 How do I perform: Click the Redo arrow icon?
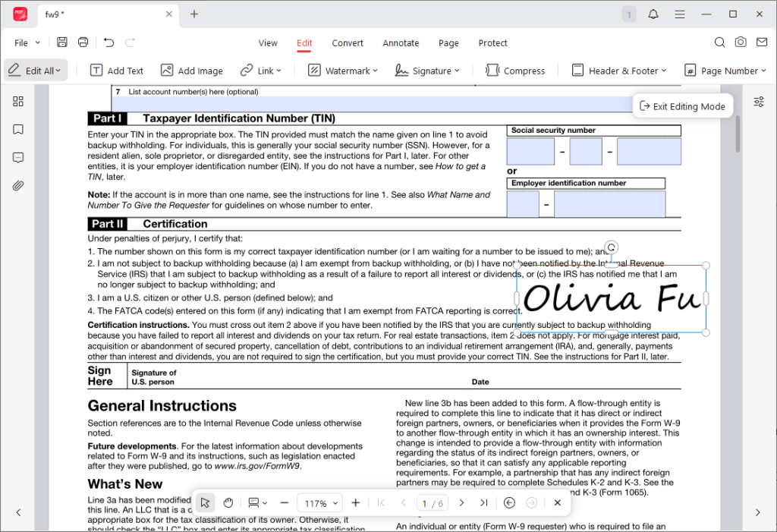(130, 42)
